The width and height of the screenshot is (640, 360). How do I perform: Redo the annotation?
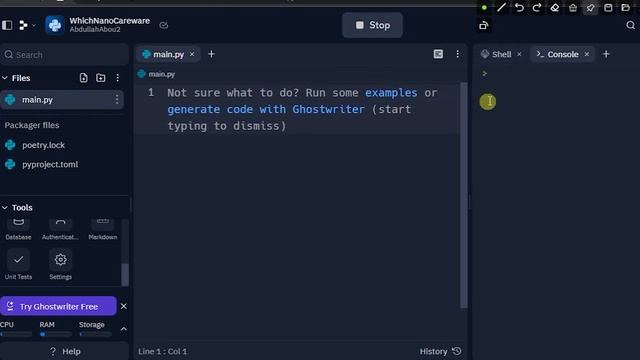(x=537, y=7)
